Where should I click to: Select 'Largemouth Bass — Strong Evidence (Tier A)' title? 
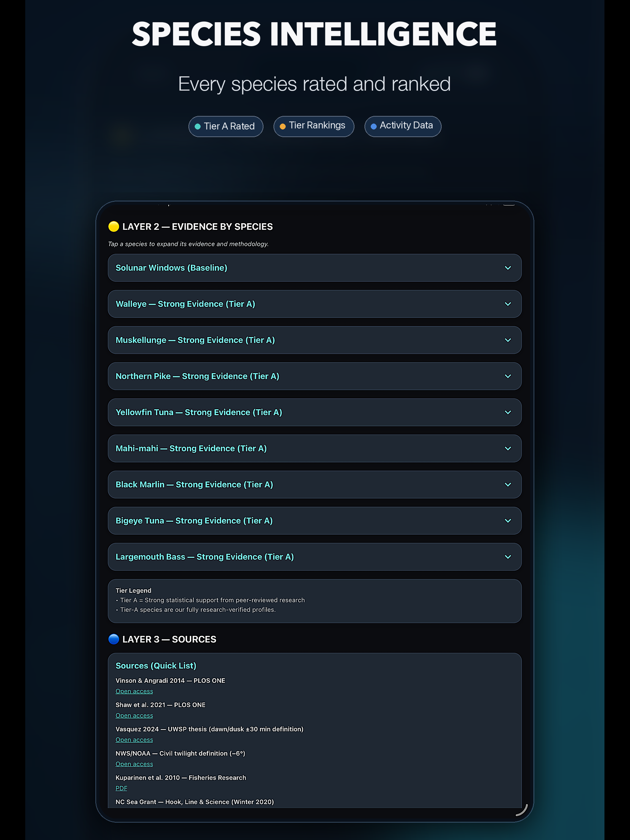pos(205,557)
